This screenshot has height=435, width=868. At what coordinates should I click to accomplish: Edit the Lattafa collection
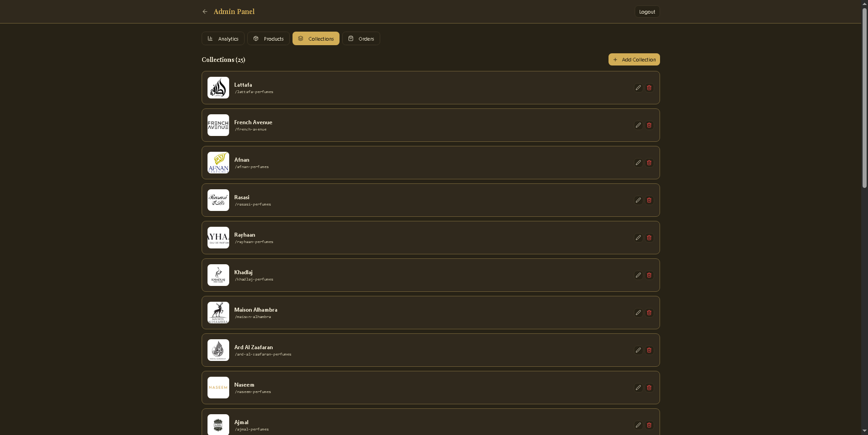[x=638, y=88]
